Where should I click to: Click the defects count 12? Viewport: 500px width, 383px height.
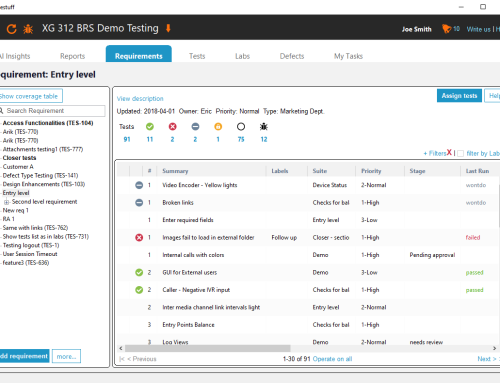[264, 139]
